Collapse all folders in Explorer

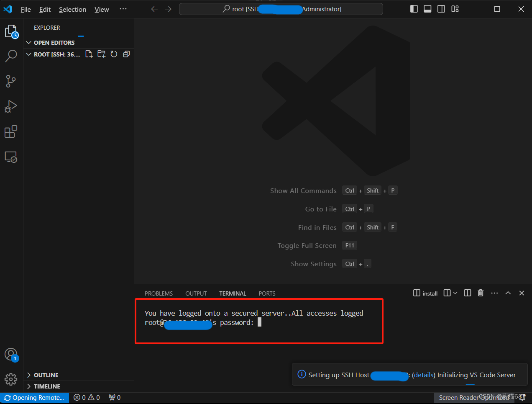pyautogui.click(x=126, y=54)
